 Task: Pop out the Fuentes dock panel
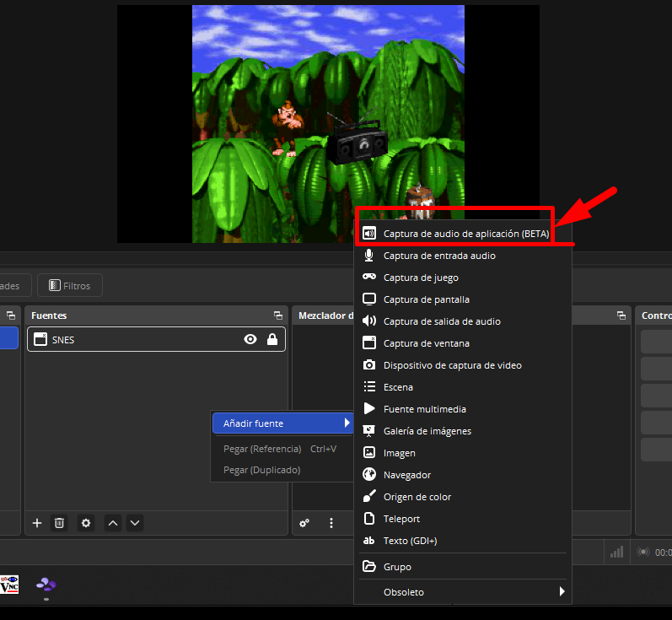(278, 315)
